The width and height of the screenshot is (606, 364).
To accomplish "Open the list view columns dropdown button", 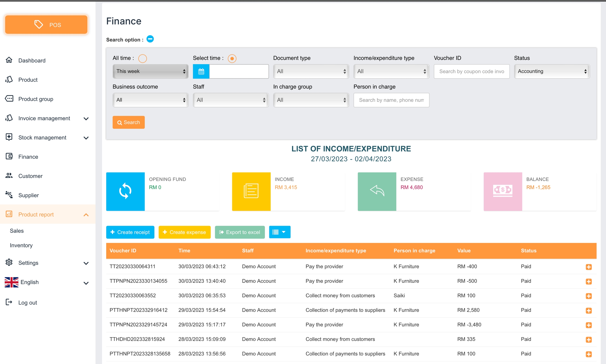I will (x=280, y=232).
